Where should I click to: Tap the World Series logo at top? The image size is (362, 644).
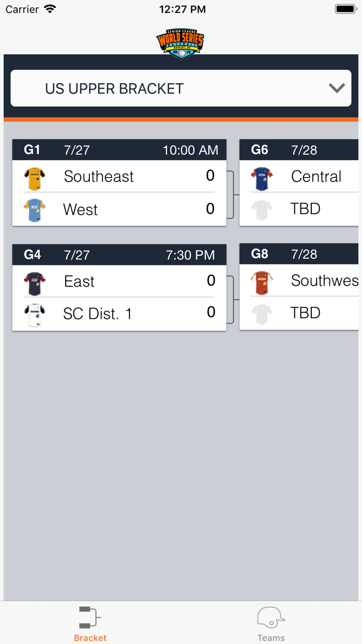(180, 43)
